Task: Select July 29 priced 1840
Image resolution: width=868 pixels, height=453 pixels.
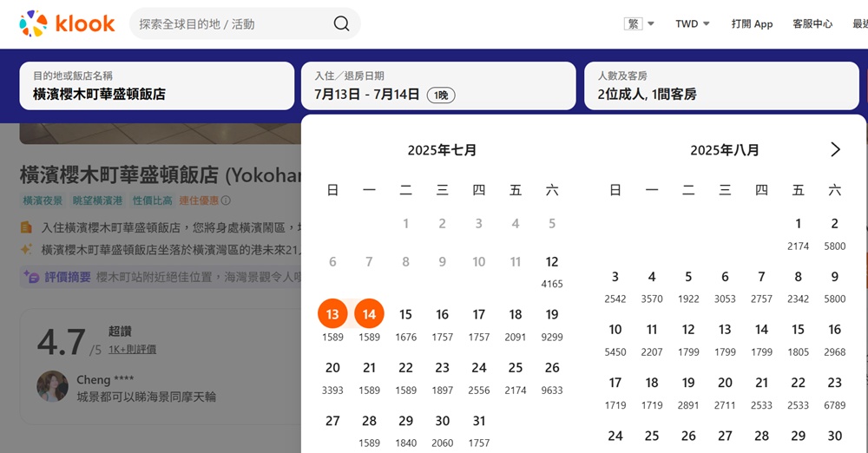Action: pyautogui.click(x=405, y=430)
